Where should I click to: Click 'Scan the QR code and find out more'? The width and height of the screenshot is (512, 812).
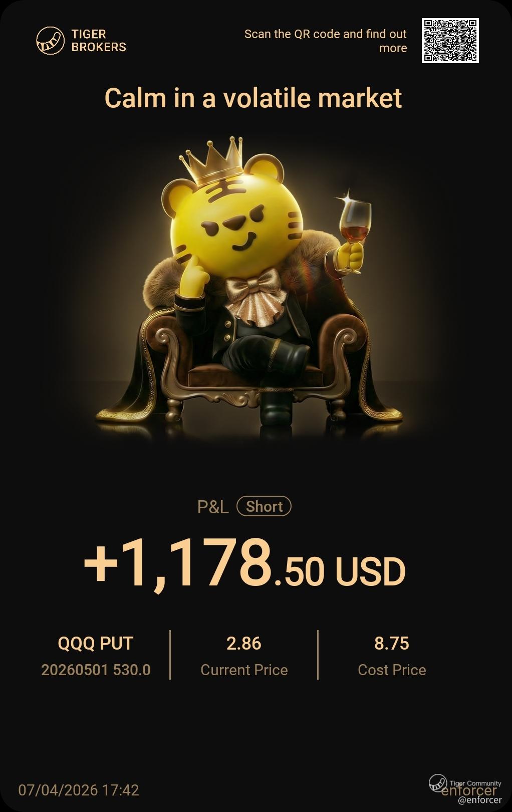[326, 41]
